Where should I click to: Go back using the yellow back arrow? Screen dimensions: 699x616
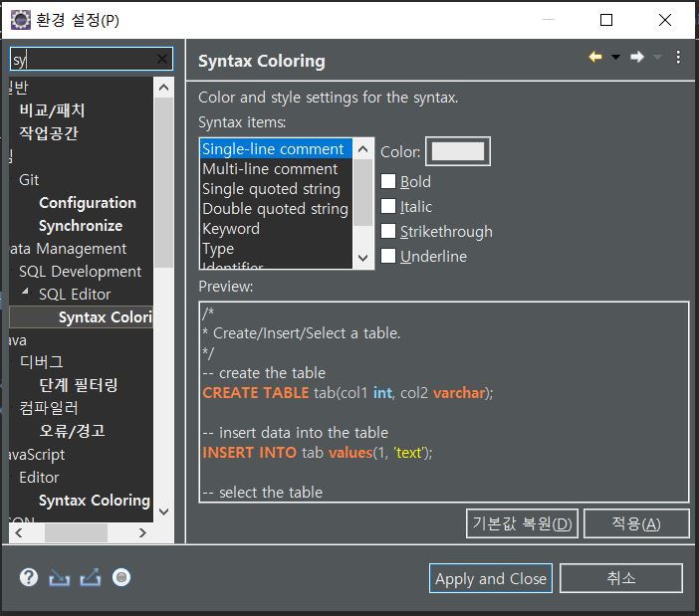point(595,57)
